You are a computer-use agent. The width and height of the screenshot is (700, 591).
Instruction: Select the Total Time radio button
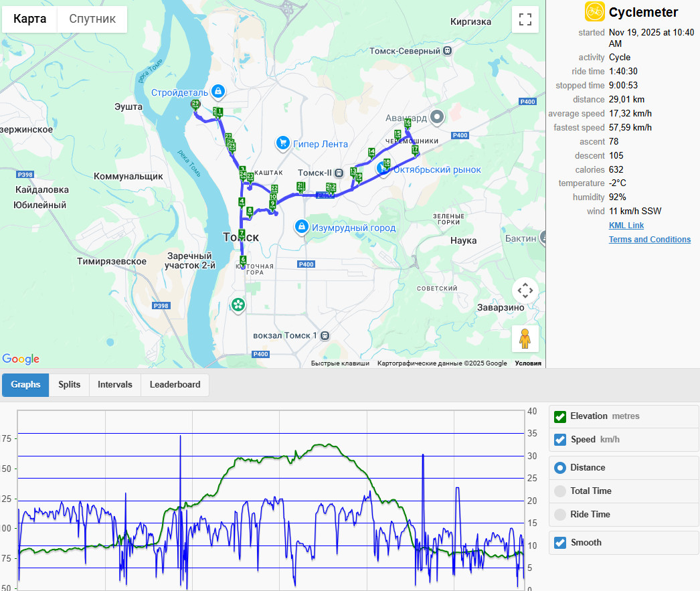pos(560,491)
